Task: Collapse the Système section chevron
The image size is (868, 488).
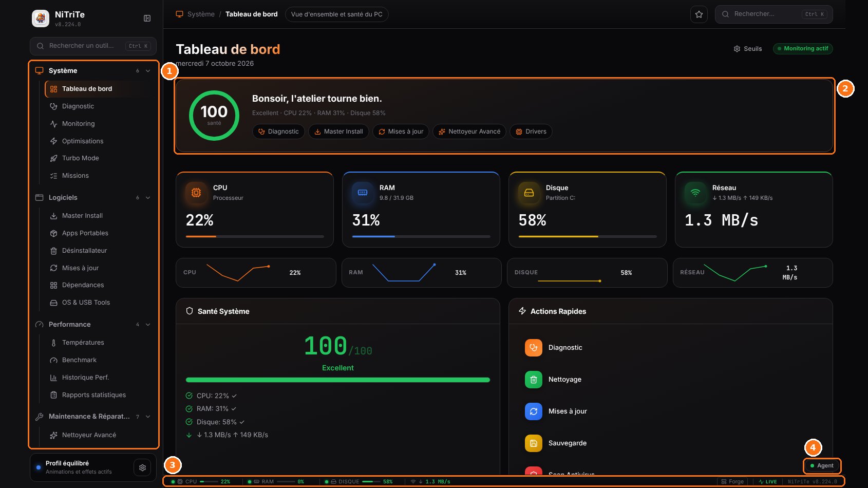Action: 148,71
